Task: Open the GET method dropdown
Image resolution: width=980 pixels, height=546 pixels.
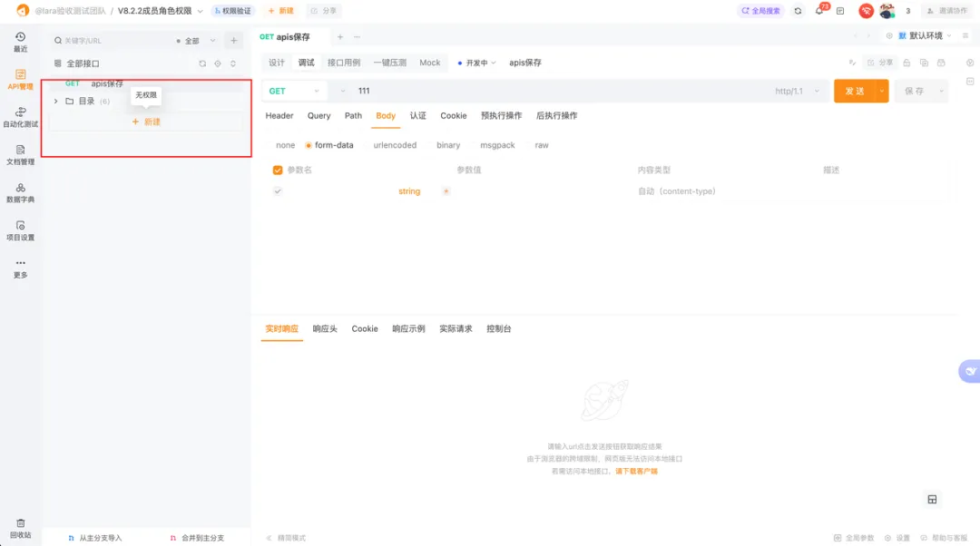Action: 294,92
